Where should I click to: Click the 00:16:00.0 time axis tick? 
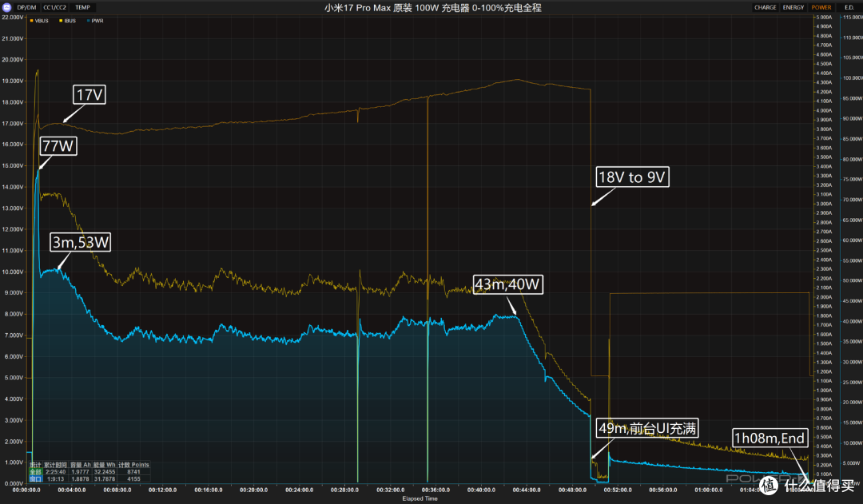[208, 490]
